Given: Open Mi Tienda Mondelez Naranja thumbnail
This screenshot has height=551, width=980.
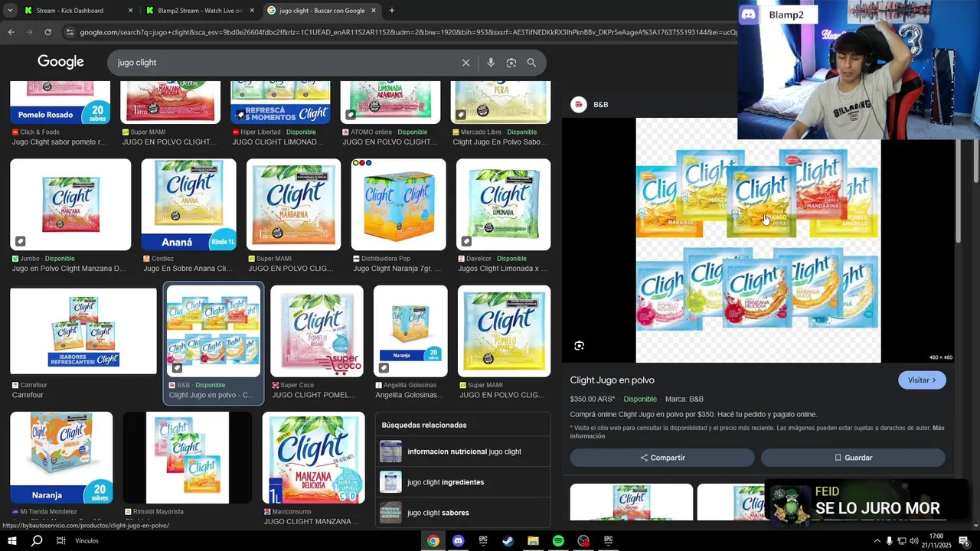Looking at the screenshot, I should click(x=61, y=458).
